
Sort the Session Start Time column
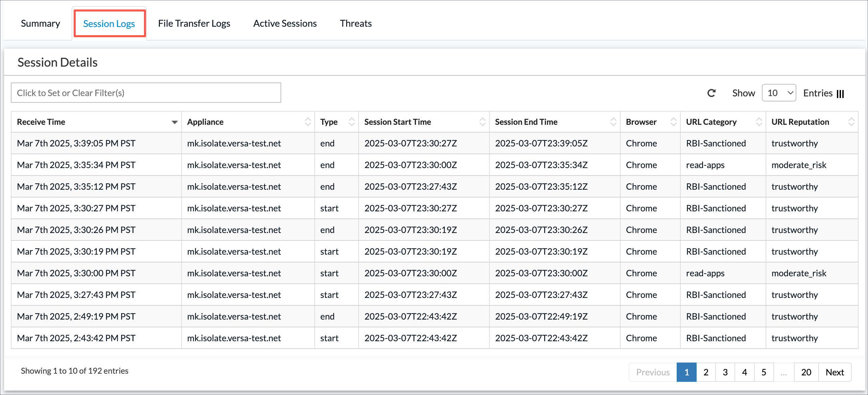point(482,122)
